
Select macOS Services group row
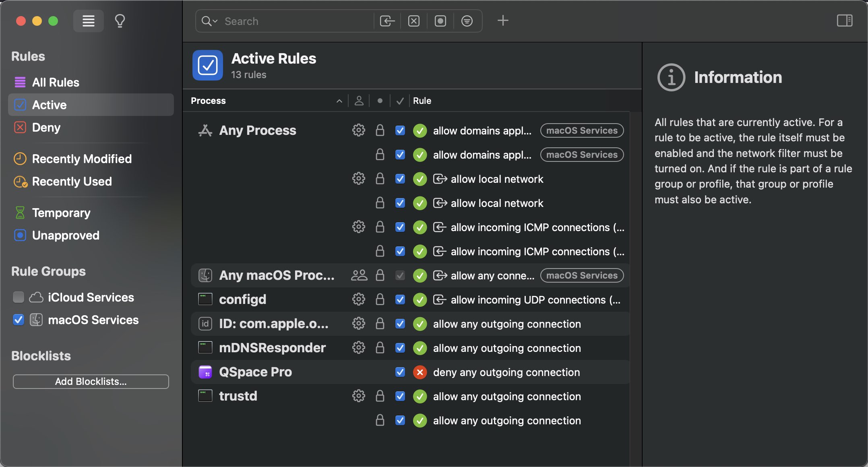91,320
